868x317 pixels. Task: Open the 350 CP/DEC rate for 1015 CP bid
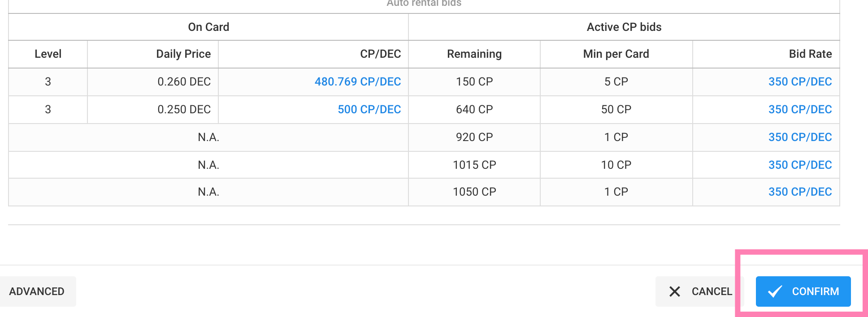click(800, 165)
